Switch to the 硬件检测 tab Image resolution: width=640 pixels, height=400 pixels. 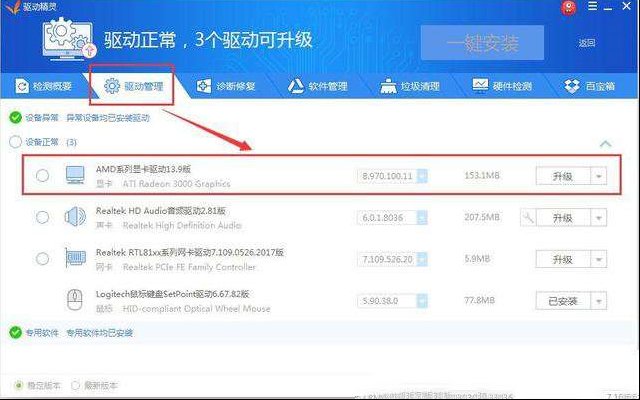point(502,86)
